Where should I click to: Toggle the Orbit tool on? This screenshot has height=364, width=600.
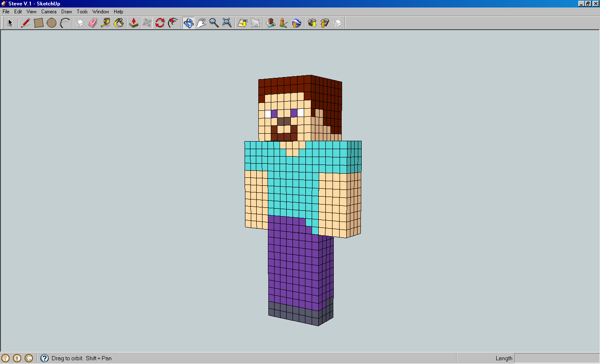[x=188, y=23]
